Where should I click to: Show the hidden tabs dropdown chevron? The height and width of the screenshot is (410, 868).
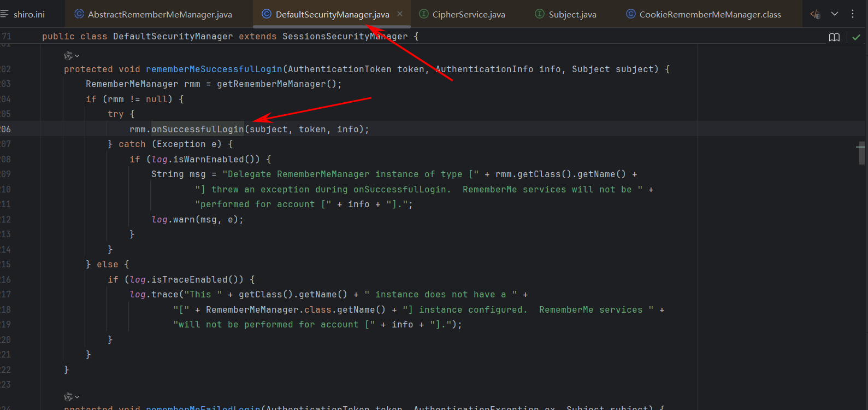pos(835,14)
